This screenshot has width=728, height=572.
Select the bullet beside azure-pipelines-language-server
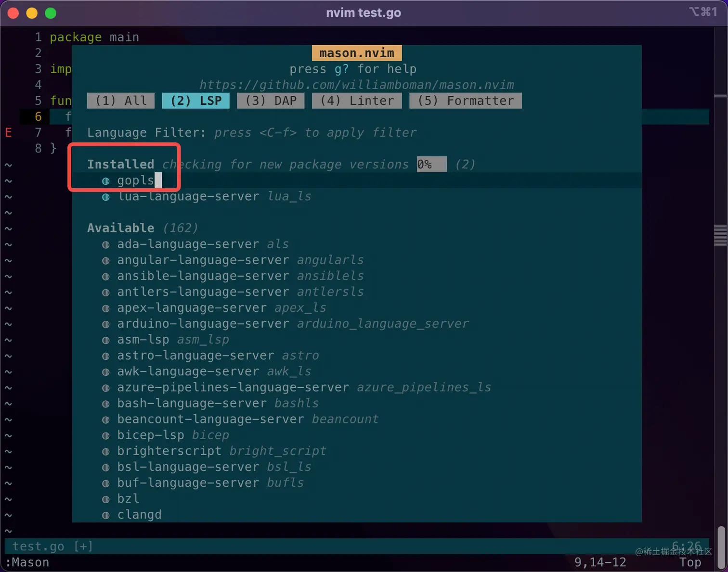pyautogui.click(x=106, y=388)
